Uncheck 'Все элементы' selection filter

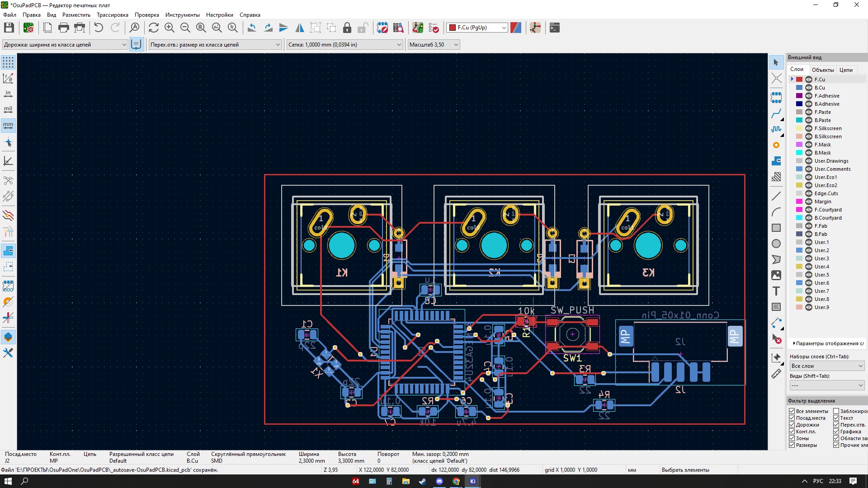click(792, 411)
